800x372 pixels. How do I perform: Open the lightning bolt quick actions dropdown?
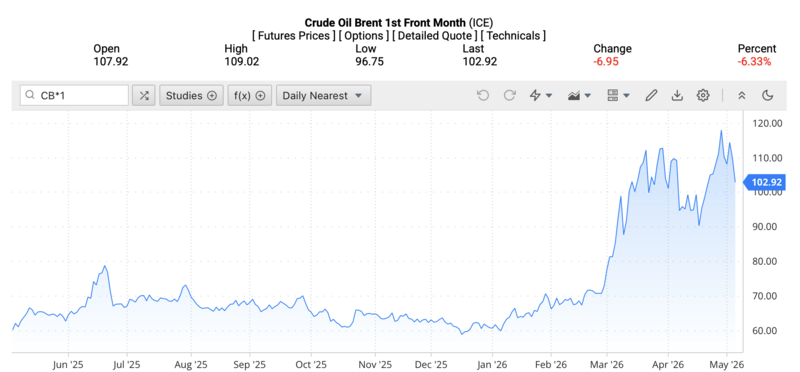541,95
